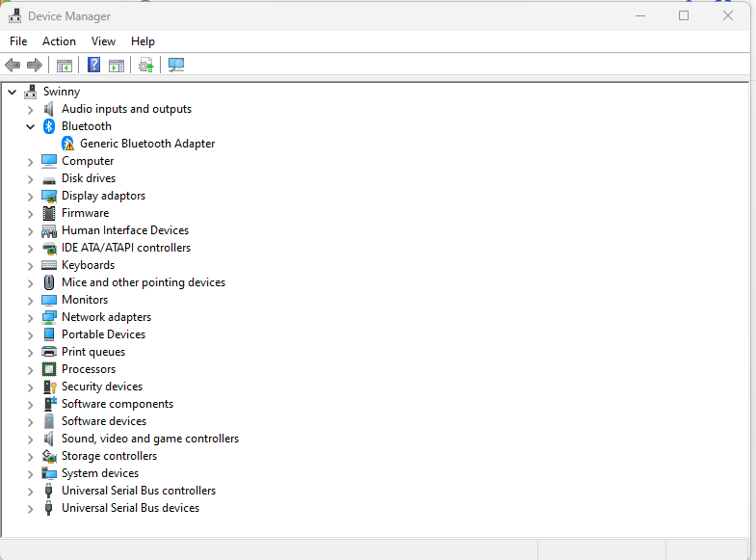
Task: Select the Mice and other pointing devices label
Action: 143,282
